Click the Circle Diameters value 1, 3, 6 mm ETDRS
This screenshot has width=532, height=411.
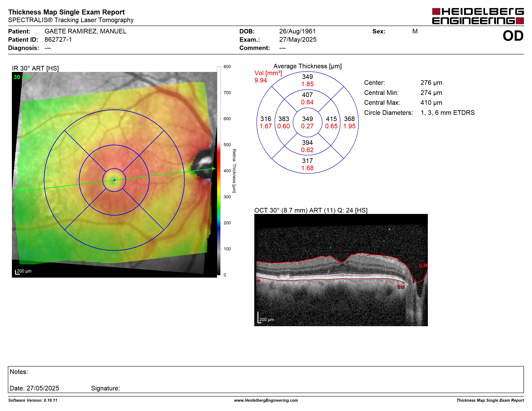[448, 113]
